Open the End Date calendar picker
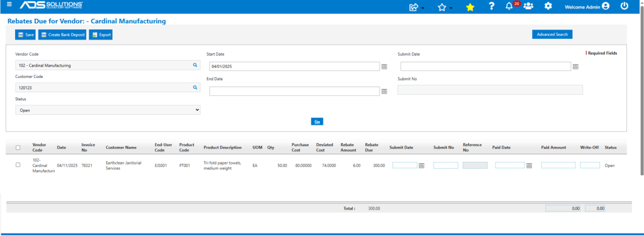644x236 pixels. coord(384,92)
